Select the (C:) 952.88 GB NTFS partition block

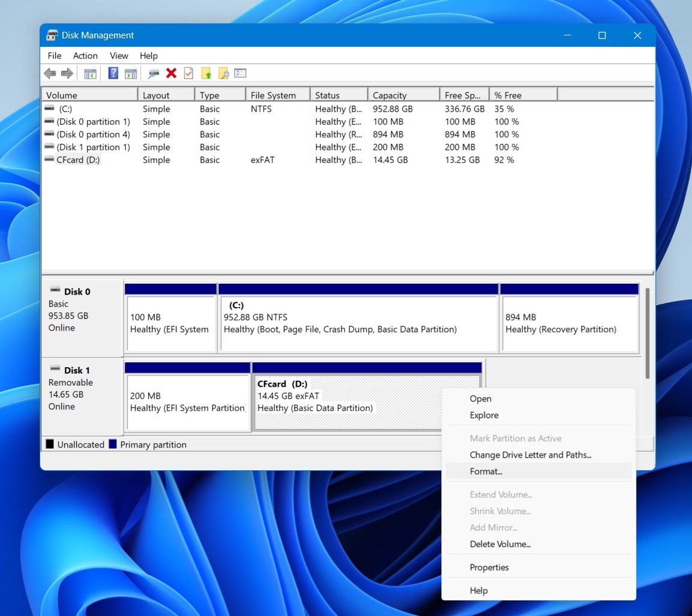(359, 318)
